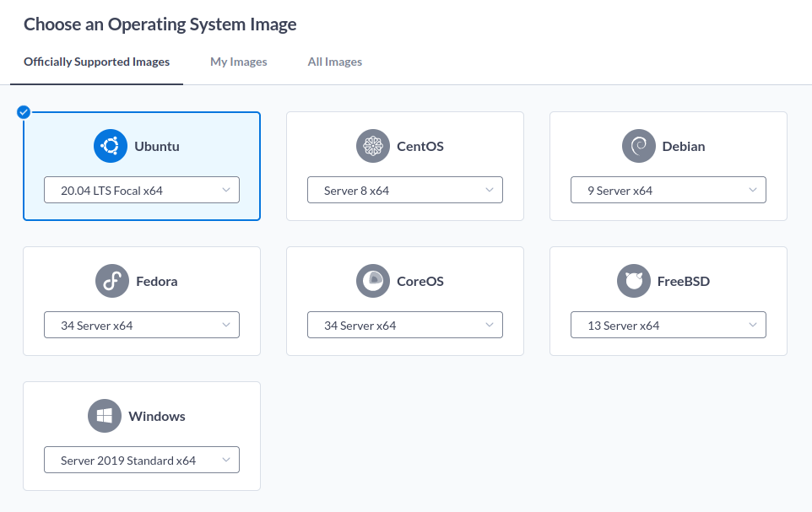812x512 pixels.
Task: Open the Debian 9 Server x64 dropdown
Action: [668, 190]
